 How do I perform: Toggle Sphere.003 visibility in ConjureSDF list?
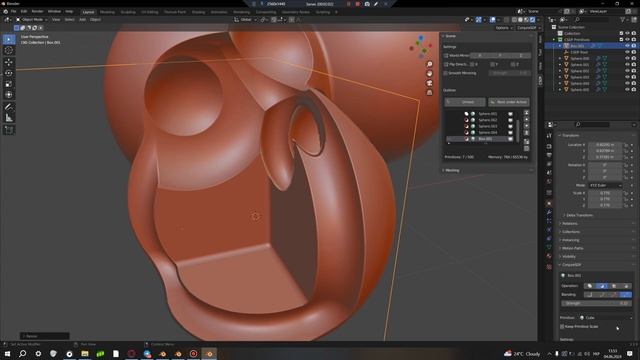click(x=510, y=126)
